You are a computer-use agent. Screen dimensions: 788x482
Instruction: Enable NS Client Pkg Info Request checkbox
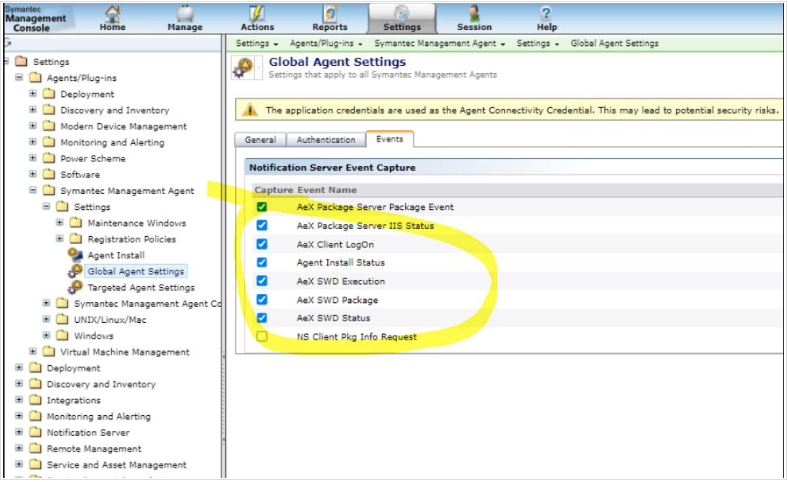coord(262,337)
